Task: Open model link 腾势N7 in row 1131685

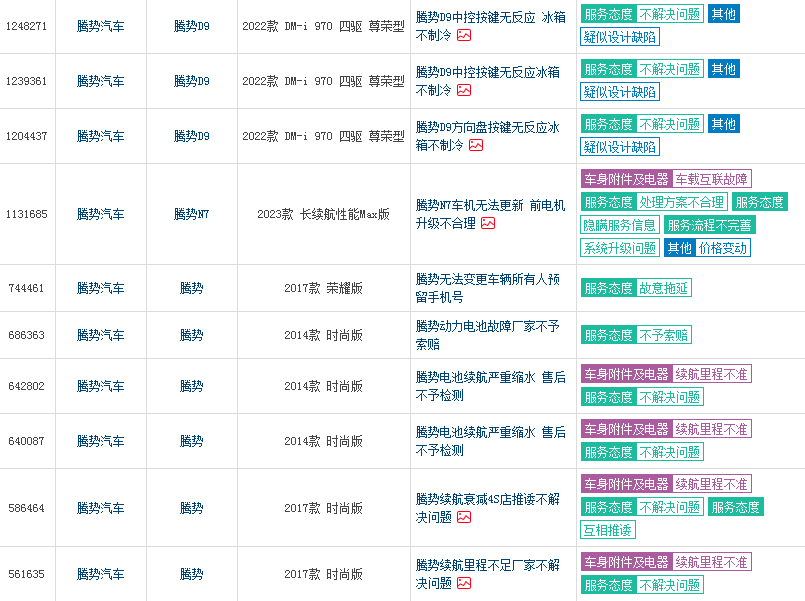Action: pos(191,214)
